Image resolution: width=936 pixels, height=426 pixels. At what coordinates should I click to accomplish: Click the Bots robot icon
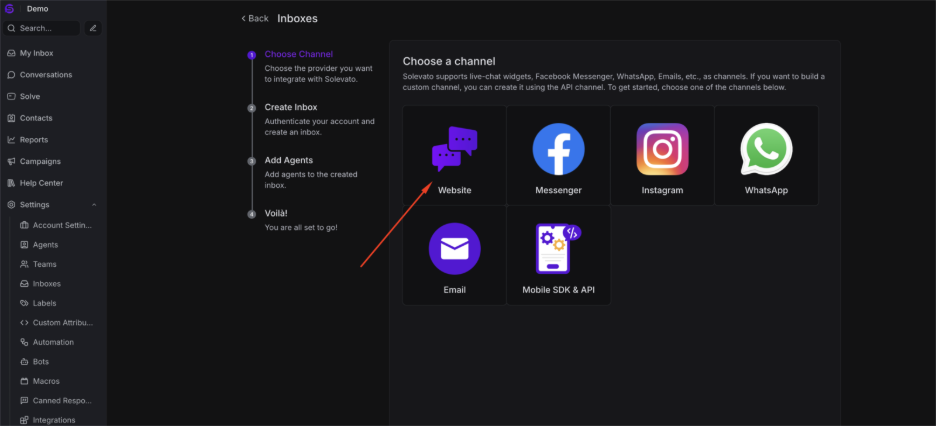coord(24,362)
